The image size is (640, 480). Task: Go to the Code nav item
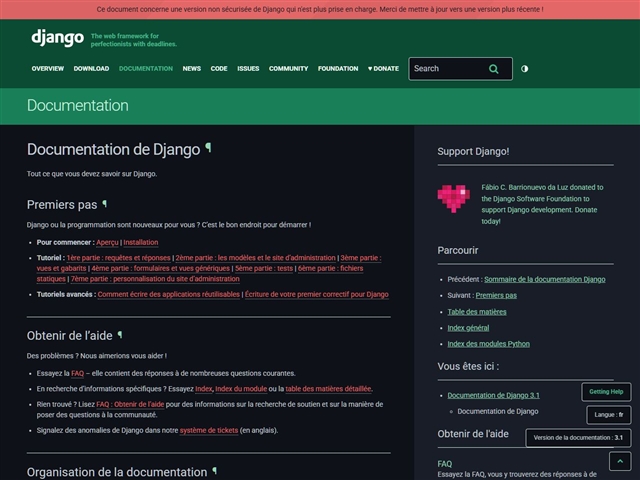[219, 69]
